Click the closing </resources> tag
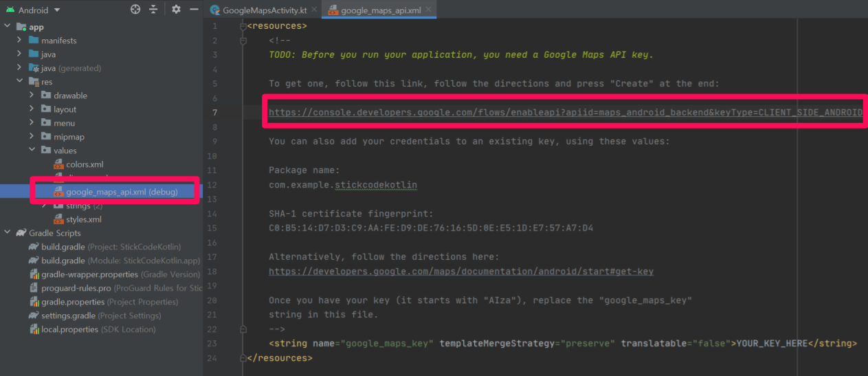 point(280,358)
